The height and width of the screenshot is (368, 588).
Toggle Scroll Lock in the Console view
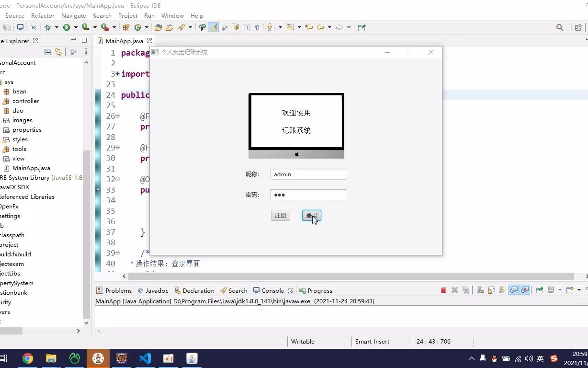point(491,290)
